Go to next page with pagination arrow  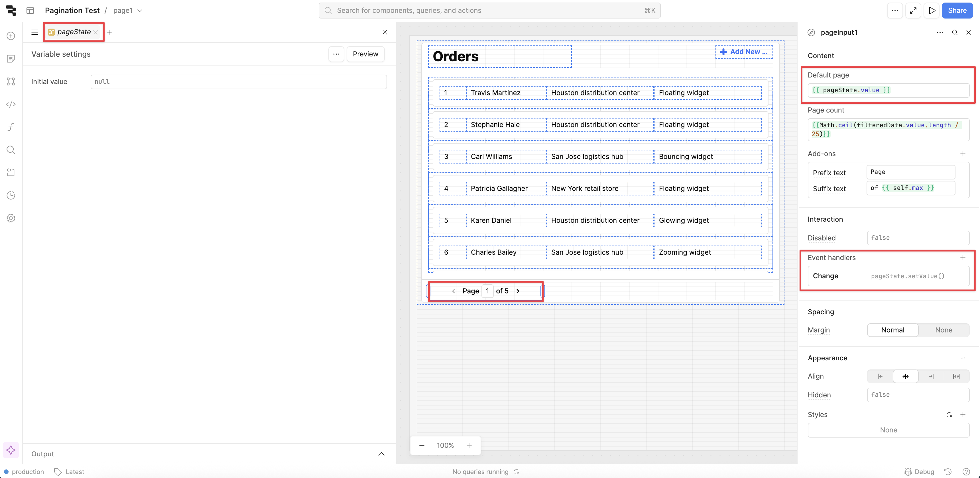point(518,291)
